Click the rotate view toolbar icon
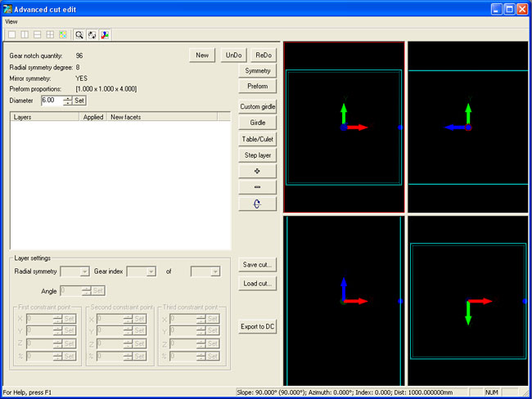This screenshot has width=532, height=399. tap(92, 34)
